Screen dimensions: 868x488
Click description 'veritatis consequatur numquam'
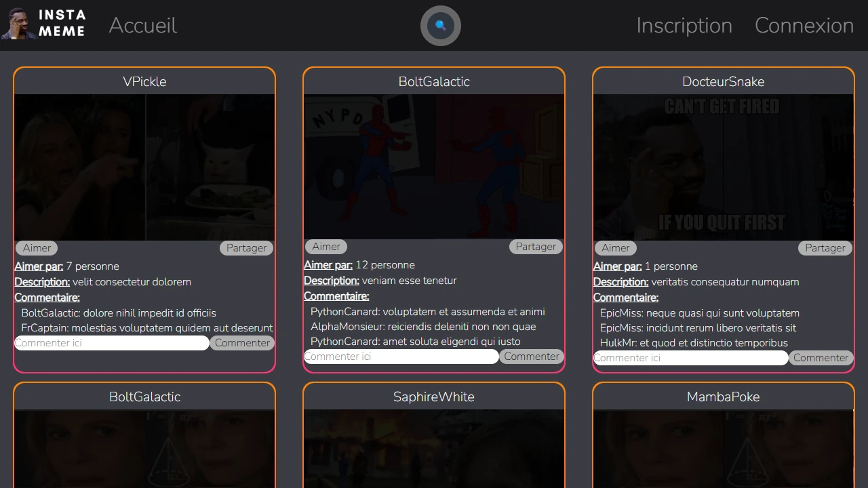tap(726, 282)
